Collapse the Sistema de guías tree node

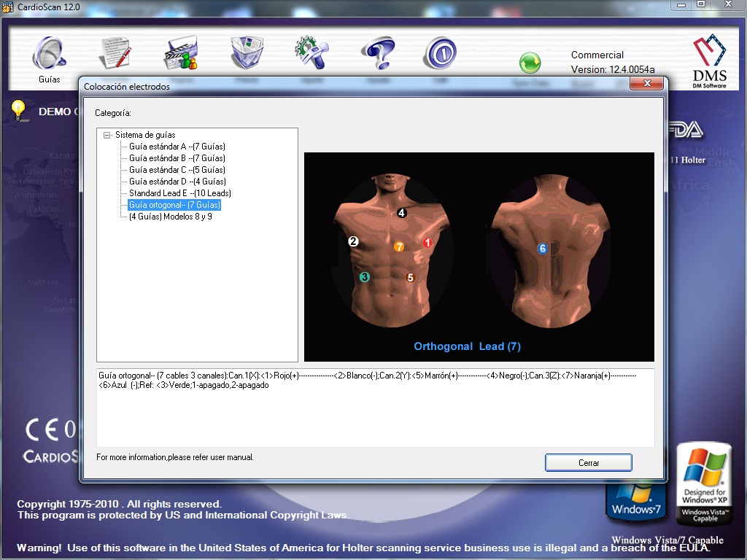[x=107, y=135]
